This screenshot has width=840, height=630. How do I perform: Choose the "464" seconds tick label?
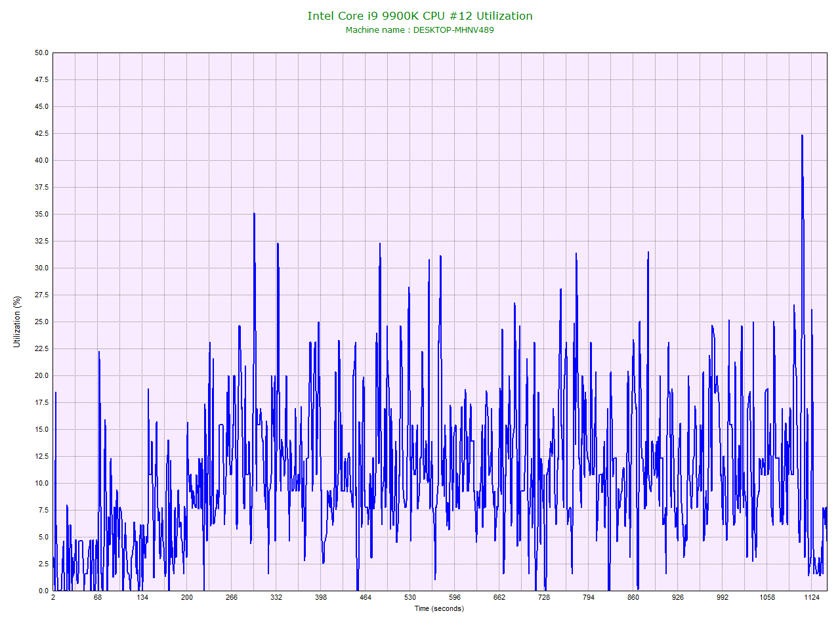(x=366, y=597)
